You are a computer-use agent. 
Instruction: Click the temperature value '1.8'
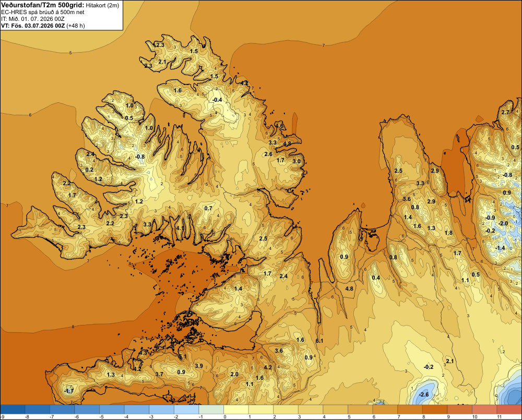pyautogui.click(x=448, y=233)
